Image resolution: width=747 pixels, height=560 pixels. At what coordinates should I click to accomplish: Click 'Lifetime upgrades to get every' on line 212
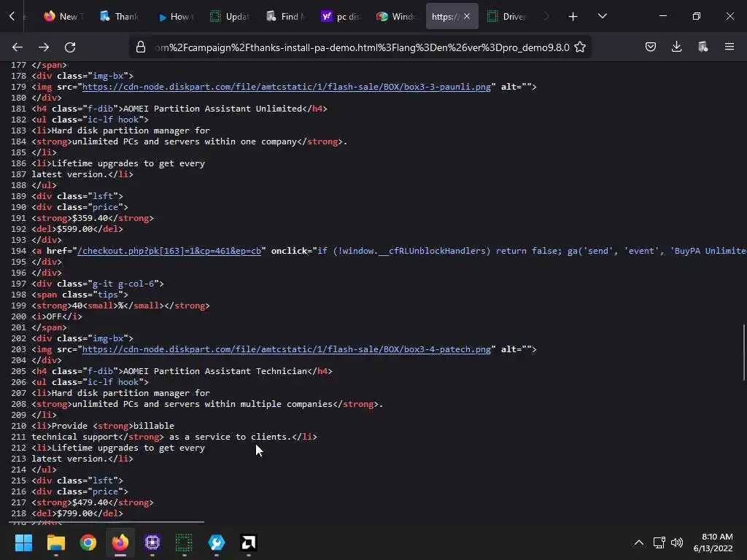(x=128, y=448)
